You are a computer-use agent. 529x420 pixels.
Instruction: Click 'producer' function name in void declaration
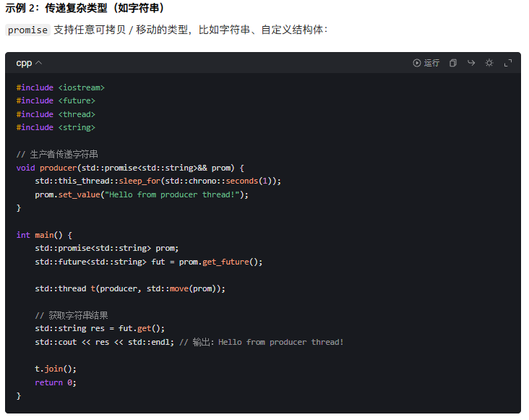59,168
